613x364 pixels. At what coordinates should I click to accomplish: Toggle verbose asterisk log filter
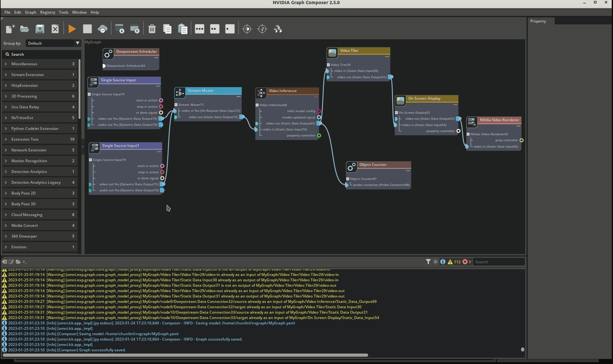pyautogui.click(x=436, y=262)
